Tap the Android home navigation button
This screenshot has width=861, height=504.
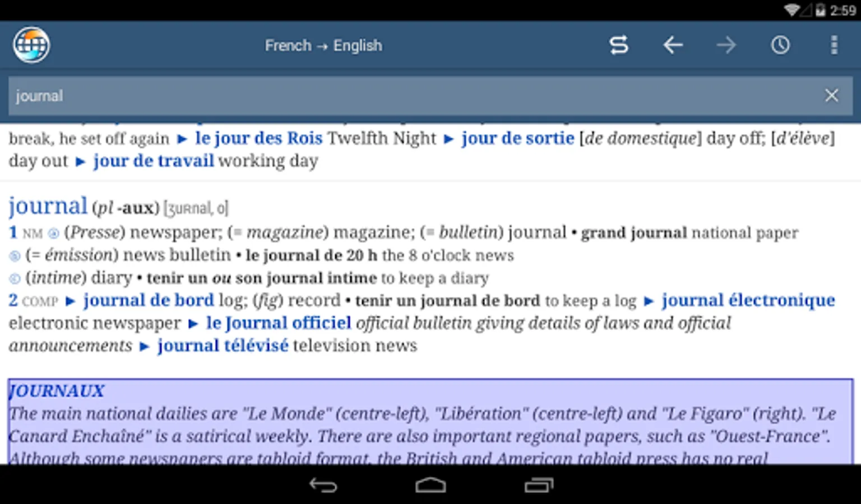430,485
